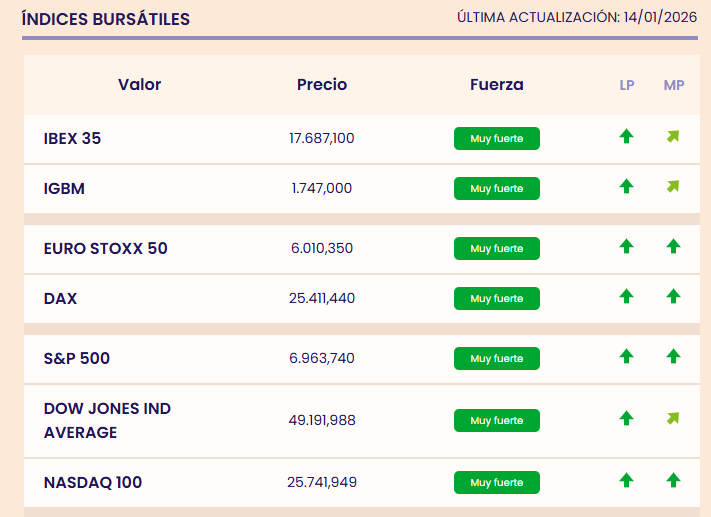The image size is (711, 517).
Task: Click the IBEX 35 long-term up arrow
Action: tap(627, 137)
